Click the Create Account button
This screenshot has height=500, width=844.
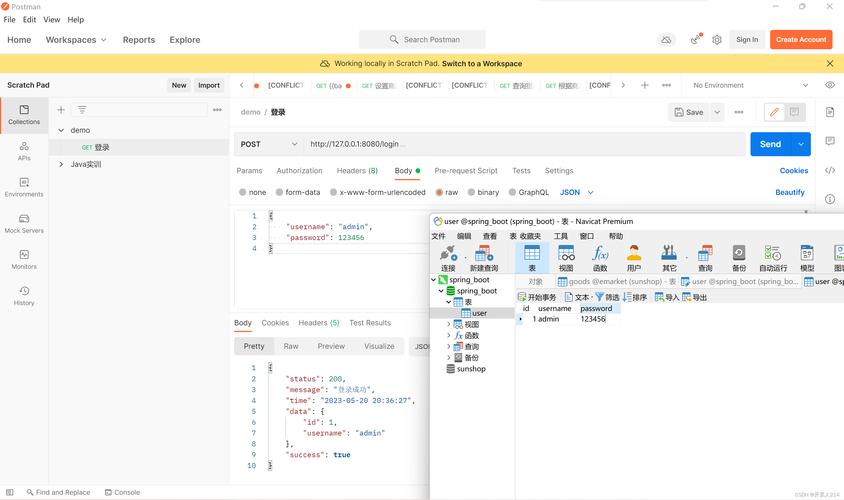point(801,40)
